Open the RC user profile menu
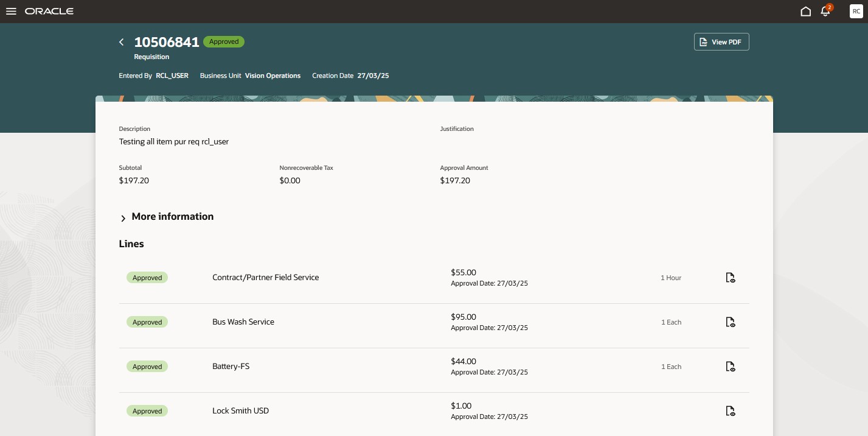The width and height of the screenshot is (868, 436). (856, 11)
